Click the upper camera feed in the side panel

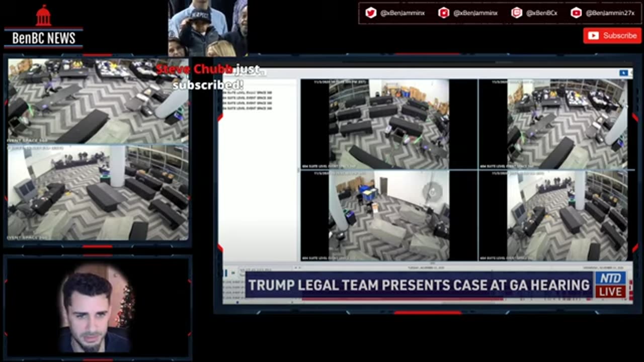[x=98, y=101]
